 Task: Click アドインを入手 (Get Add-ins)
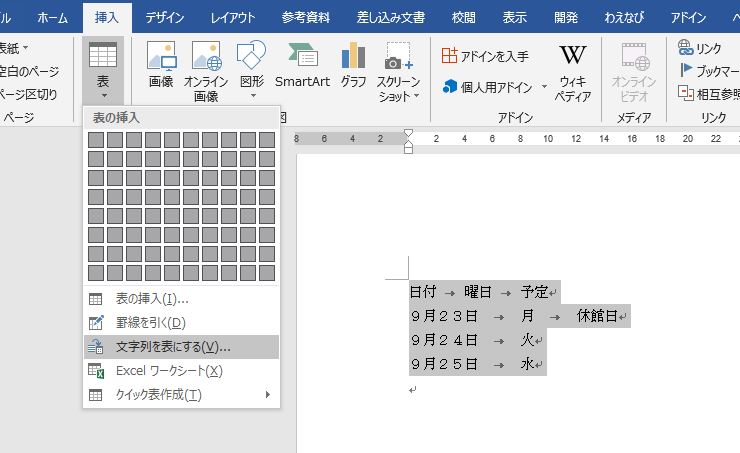coord(485,56)
